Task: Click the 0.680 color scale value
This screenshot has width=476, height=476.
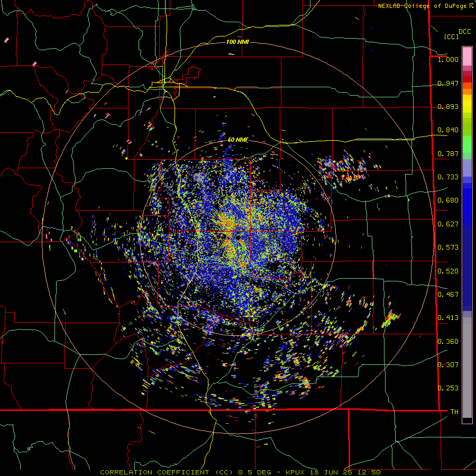Action: [x=448, y=200]
